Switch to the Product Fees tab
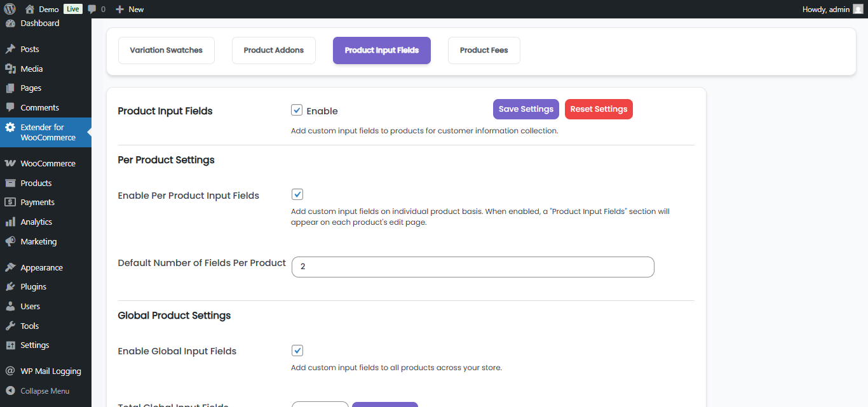868x407 pixels. point(484,50)
